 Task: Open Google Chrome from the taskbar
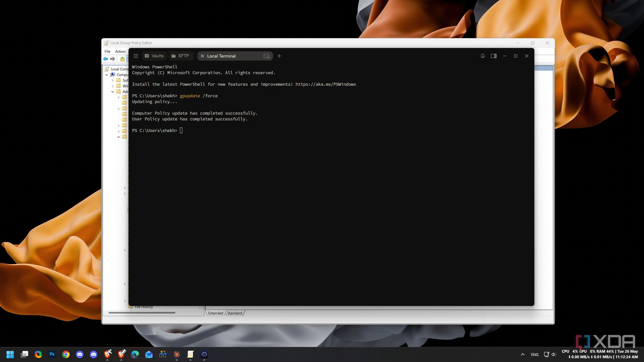66,354
